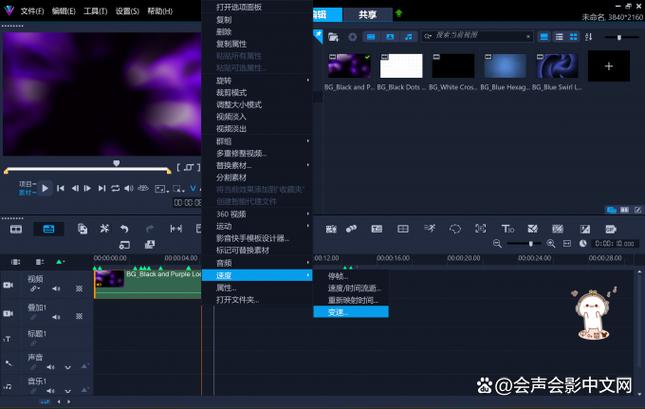This screenshot has width=645, height=409.
Task: Toggle show audio files filter icon
Action: tap(408, 37)
